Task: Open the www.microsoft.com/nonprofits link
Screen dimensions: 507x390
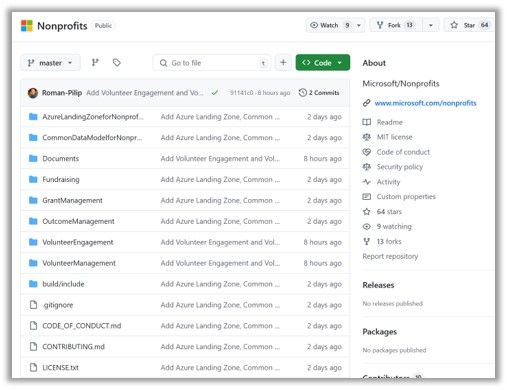Action: (x=425, y=103)
